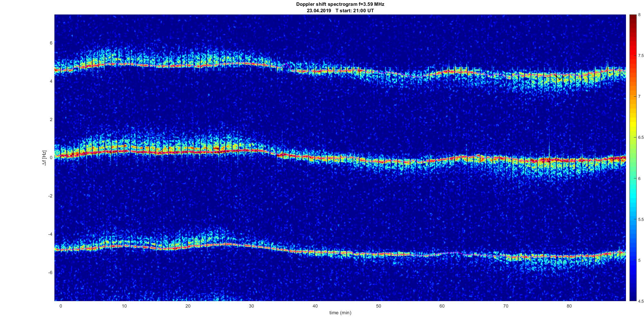Viewport: 644px width, 323px height.
Task: Click the y-axis tick label '-4'
Action: (x=50, y=234)
